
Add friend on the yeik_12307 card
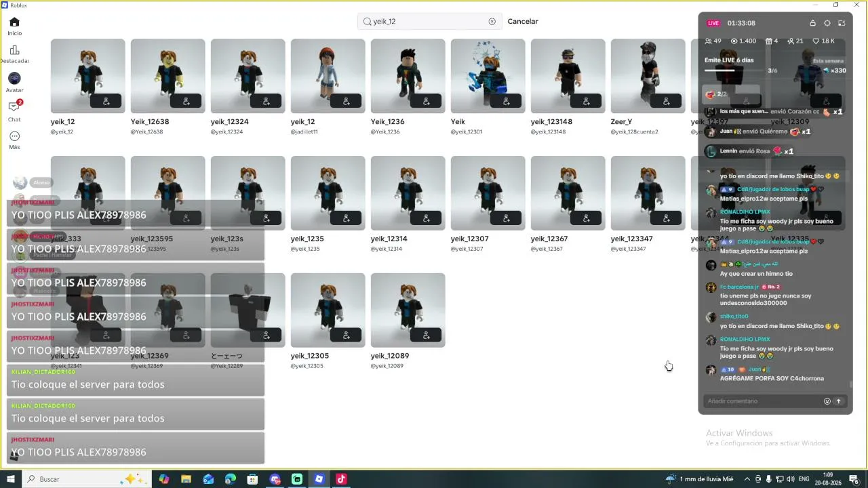tap(506, 218)
